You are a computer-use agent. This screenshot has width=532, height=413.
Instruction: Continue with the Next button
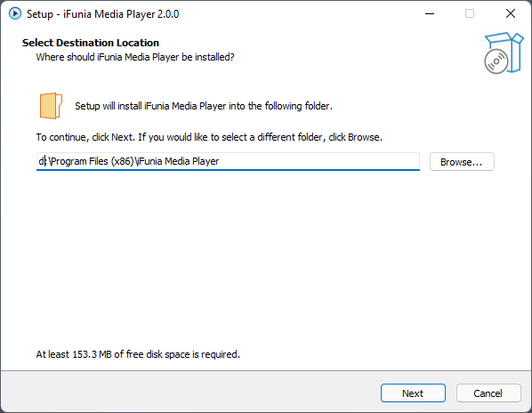pyautogui.click(x=413, y=393)
